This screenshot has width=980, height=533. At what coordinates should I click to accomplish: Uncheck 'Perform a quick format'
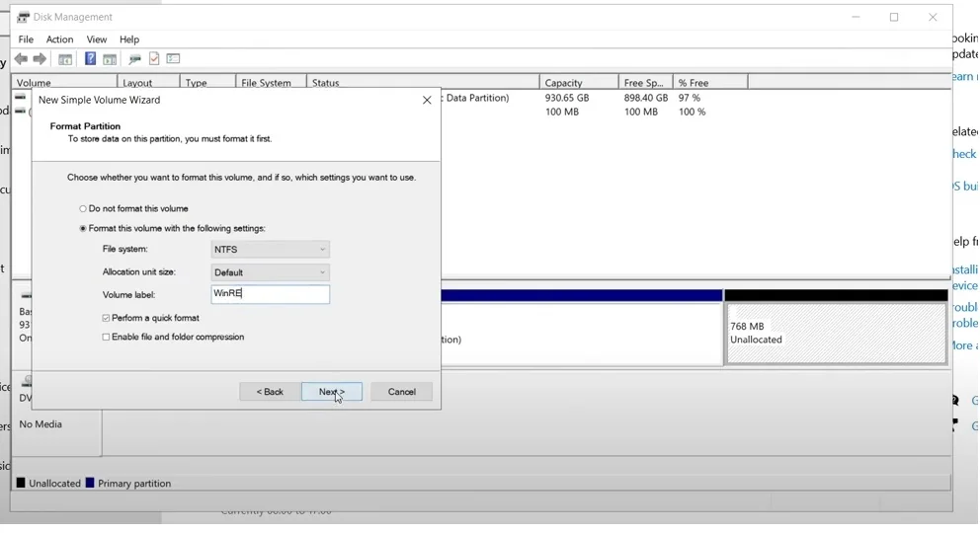tap(106, 318)
